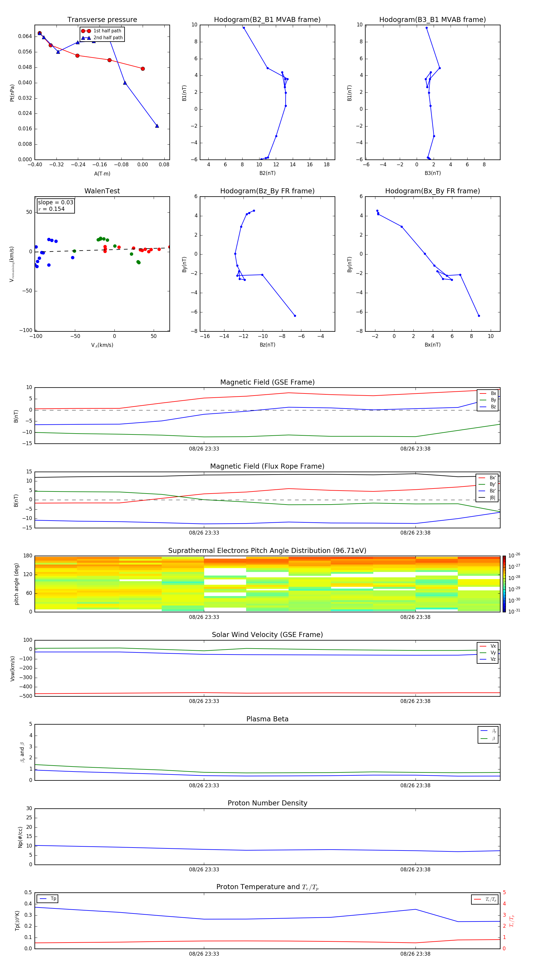
Task: Click the 'Bz(nT)' x-axis label
Action: pyautogui.click(x=267, y=345)
